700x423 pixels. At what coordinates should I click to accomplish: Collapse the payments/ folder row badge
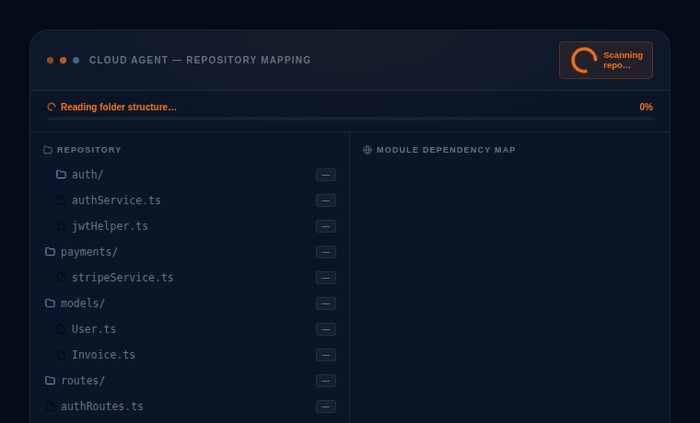325,252
